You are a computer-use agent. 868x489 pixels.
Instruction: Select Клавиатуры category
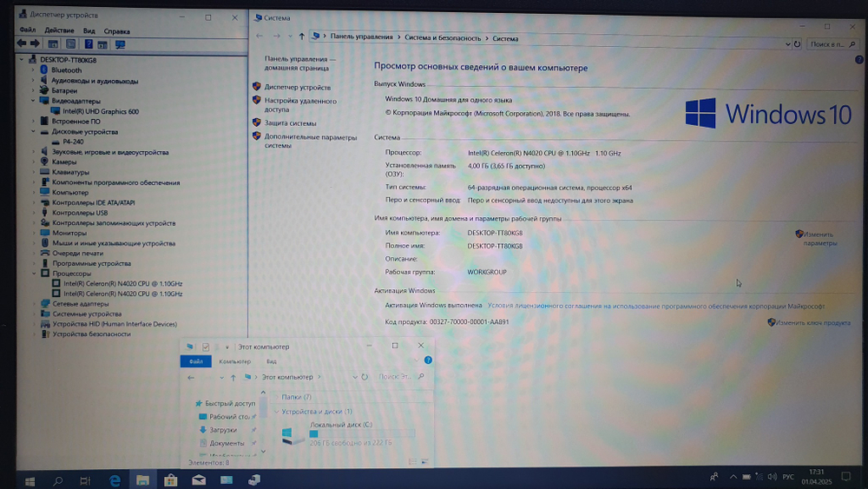click(70, 172)
